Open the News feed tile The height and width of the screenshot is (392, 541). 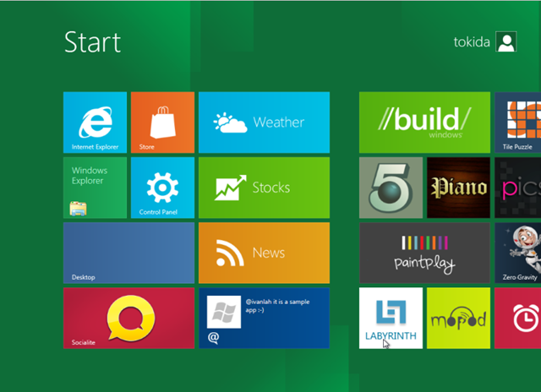pyautogui.click(x=264, y=253)
